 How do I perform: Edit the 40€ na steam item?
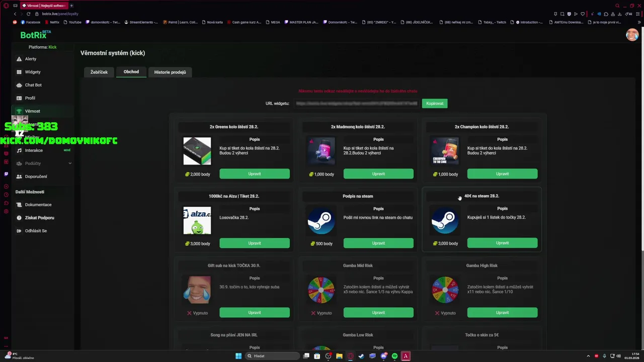[502, 243]
